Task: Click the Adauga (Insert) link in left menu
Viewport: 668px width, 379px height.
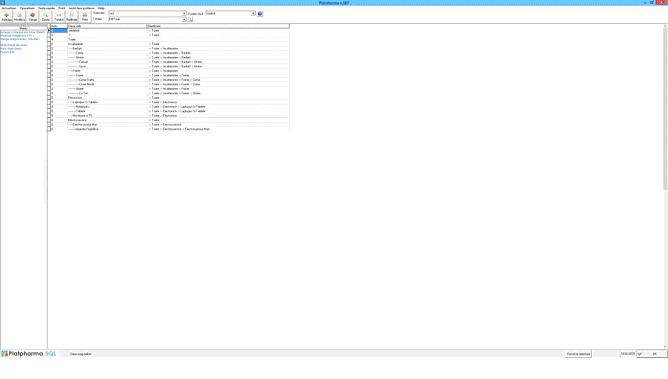Action: point(22,32)
